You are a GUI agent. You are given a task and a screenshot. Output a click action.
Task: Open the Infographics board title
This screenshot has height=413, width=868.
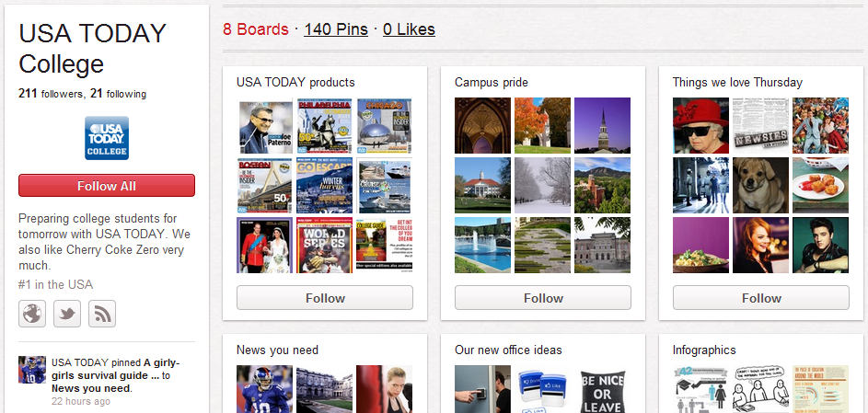click(704, 350)
